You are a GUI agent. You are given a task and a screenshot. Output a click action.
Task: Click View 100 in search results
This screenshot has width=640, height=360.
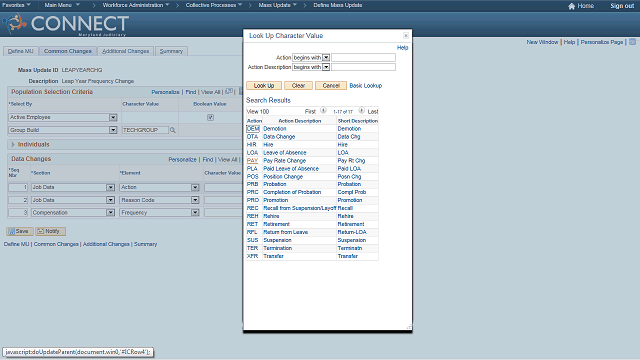(258, 111)
